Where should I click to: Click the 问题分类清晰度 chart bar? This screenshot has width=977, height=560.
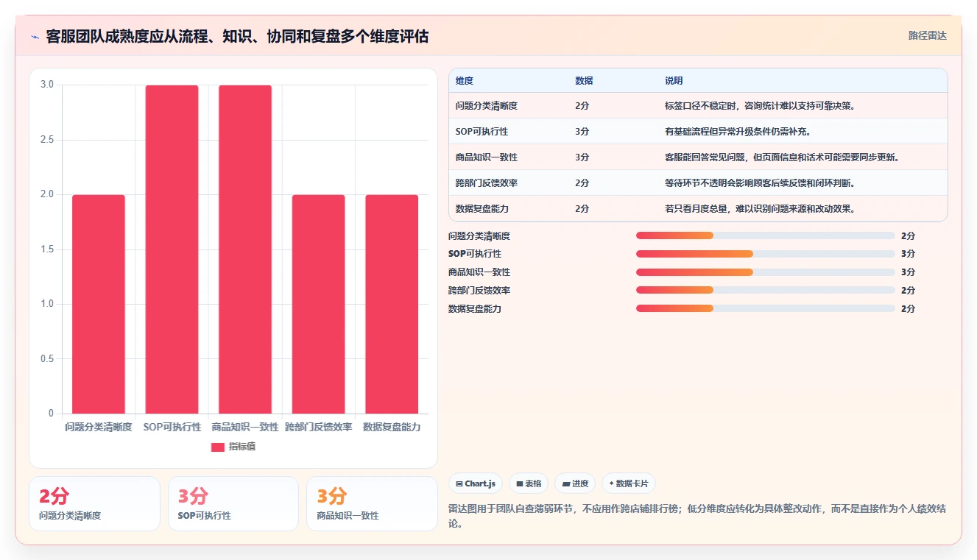tap(99, 304)
